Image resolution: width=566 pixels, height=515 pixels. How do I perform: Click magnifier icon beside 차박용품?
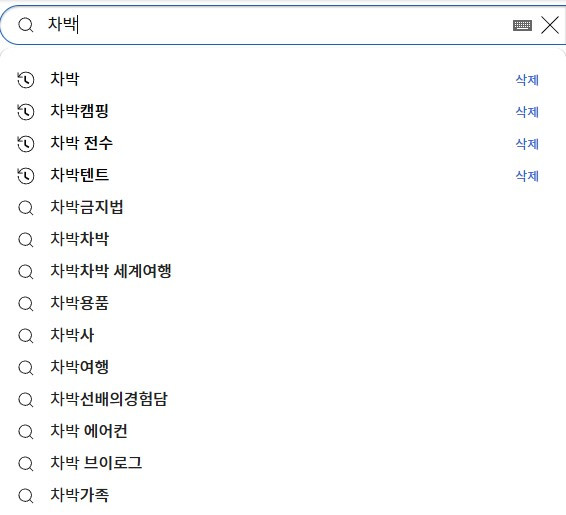coord(26,304)
